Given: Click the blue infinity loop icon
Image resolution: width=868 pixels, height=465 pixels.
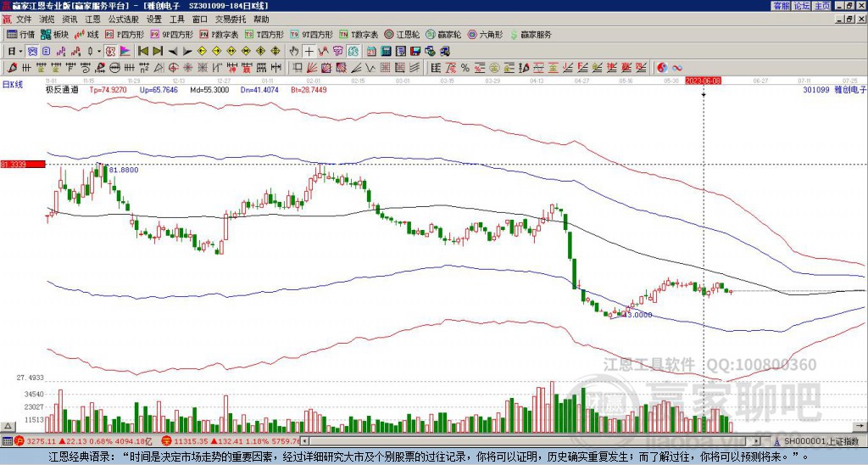Looking at the screenshot, I should (x=677, y=68).
